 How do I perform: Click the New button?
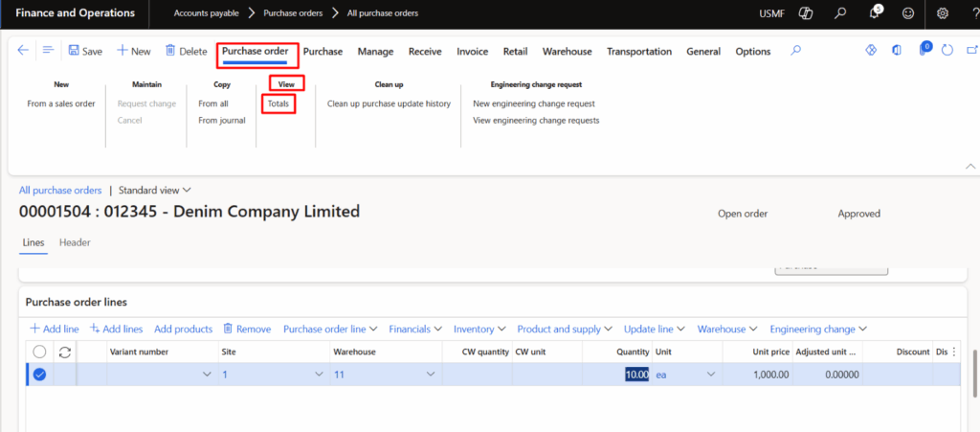pyautogui.click(x=134, y=52)
